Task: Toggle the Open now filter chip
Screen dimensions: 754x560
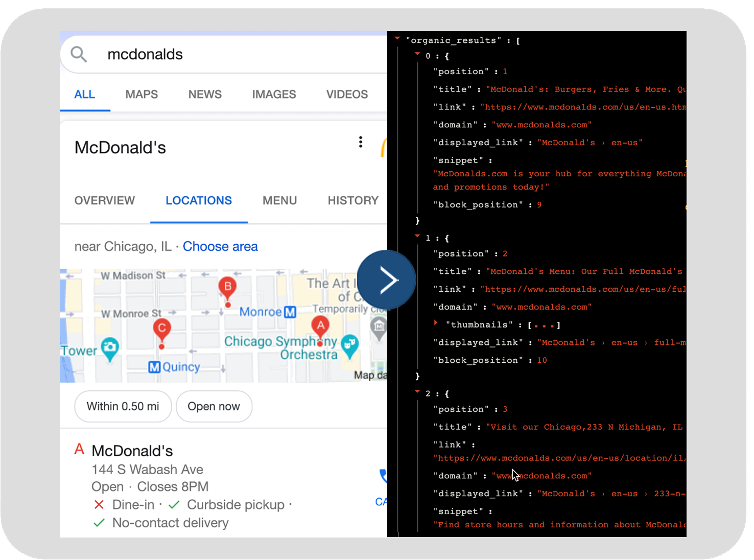Action: tap(214, 406)
